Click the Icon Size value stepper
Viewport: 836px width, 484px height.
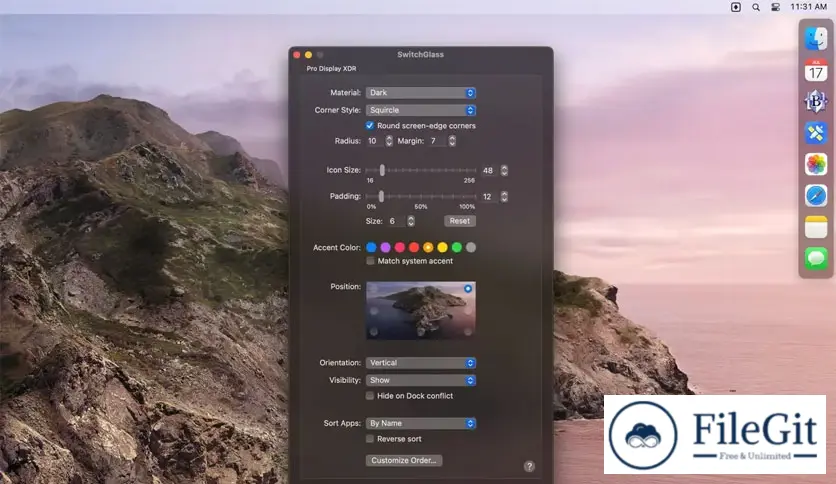tap(504, 171)
